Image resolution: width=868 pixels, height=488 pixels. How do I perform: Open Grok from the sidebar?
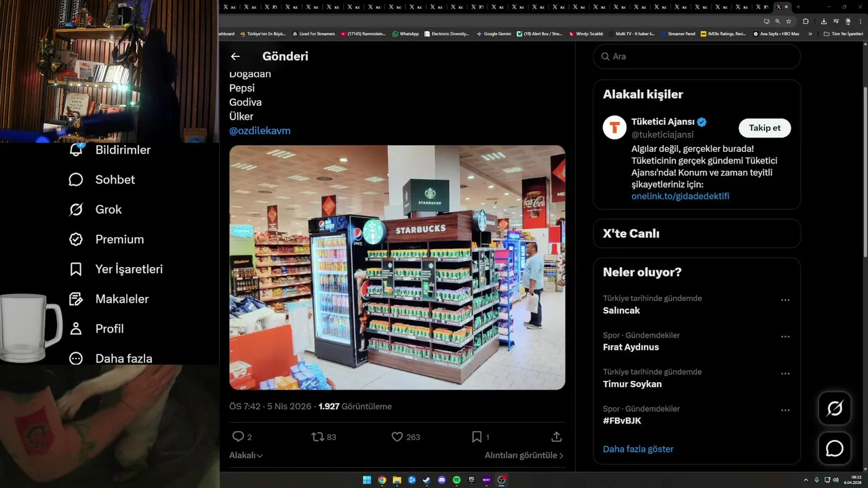point(96,209)
